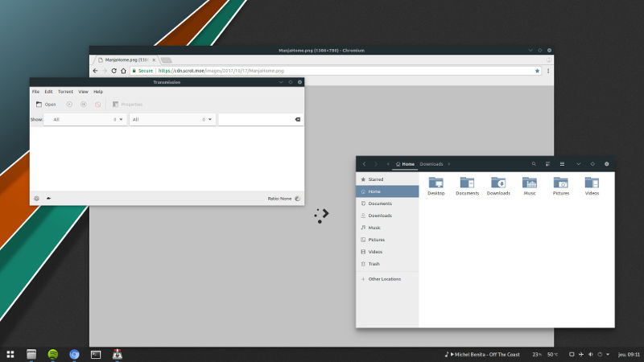Image resolution: width=644 pixels, height=362 pixels.
Task: Click the Chromium address bar URL
Action: point(221,71)
